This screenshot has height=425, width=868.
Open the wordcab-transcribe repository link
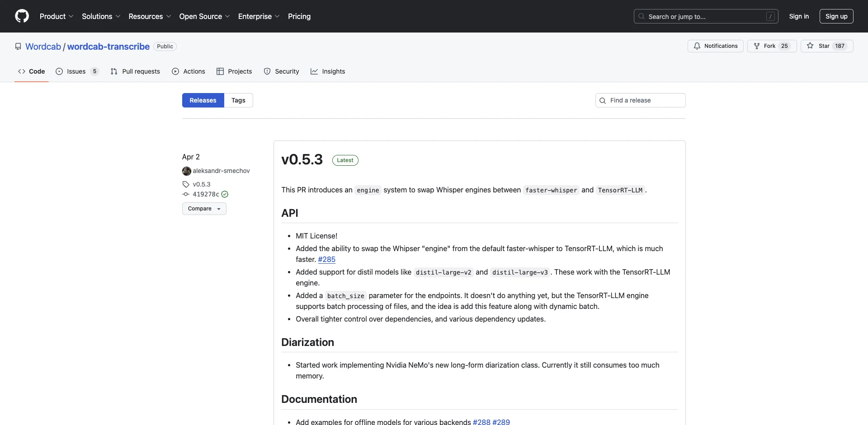108,47
